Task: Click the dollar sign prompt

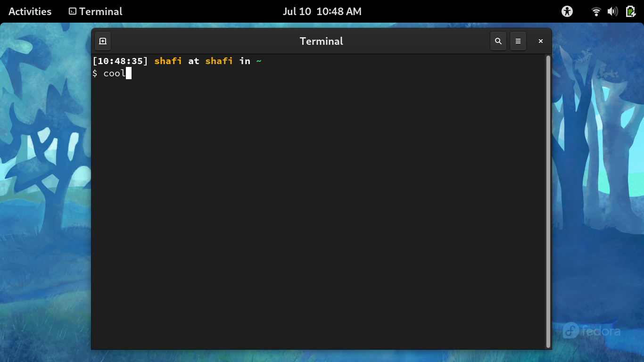Action: (95, 74)
